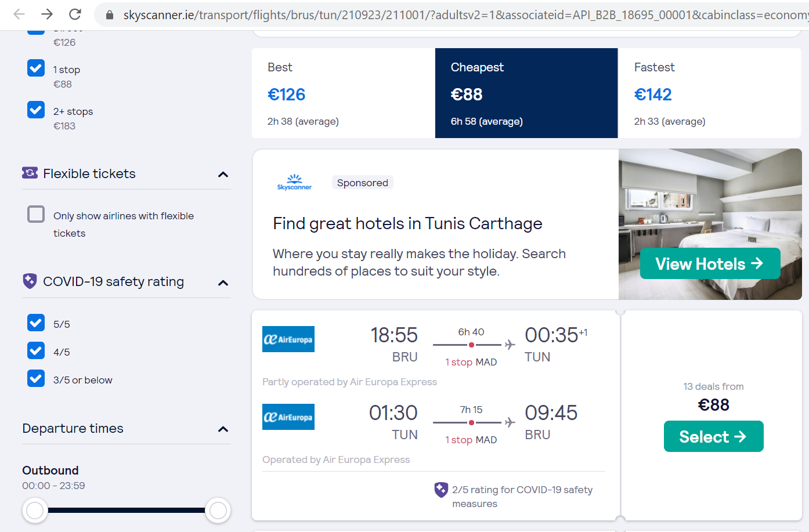Screen dimensions: 809x532
Task: Click the padlock site info icon
Action: [109, 15]
